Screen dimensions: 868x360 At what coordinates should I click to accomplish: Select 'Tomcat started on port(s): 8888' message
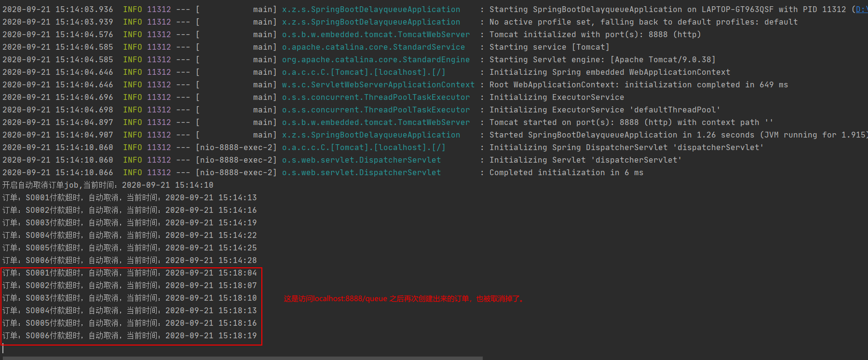[631, 123]
